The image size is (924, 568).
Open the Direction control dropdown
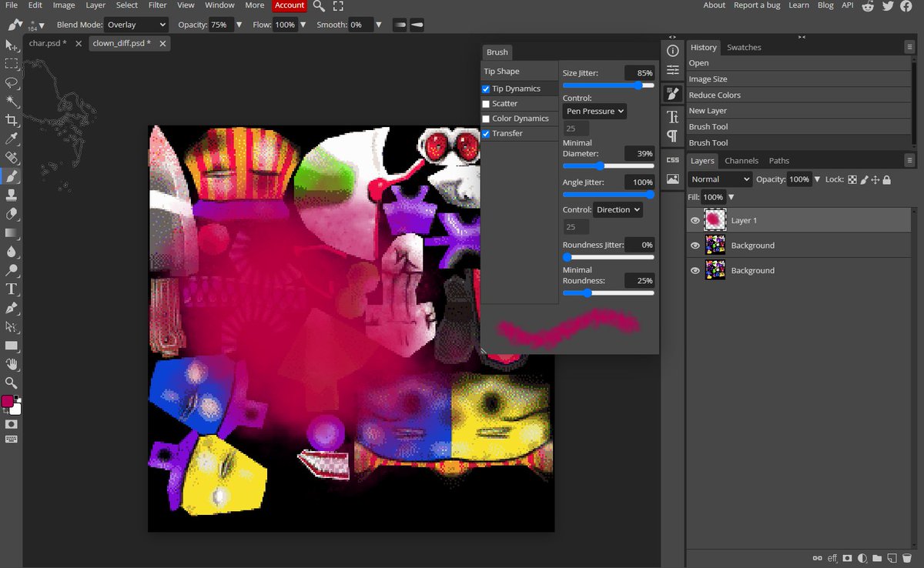coord(618,209)
